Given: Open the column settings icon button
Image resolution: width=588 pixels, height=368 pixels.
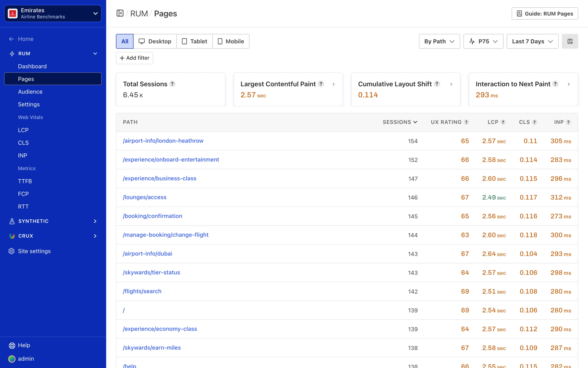Looking at the screenshot, I should click(570, 41).
